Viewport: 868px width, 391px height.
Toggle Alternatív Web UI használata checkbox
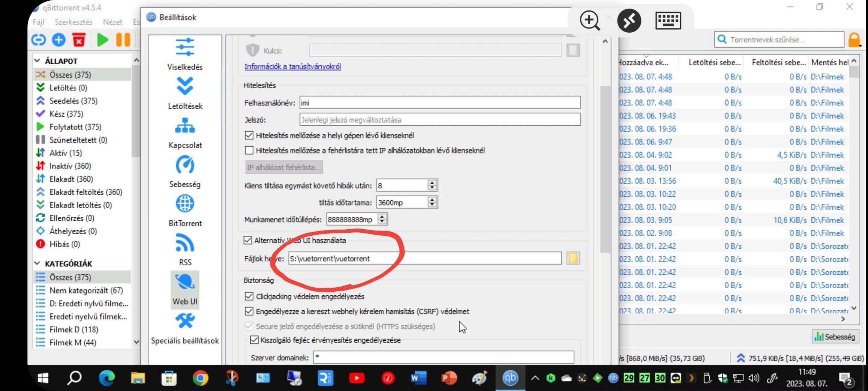248,240
